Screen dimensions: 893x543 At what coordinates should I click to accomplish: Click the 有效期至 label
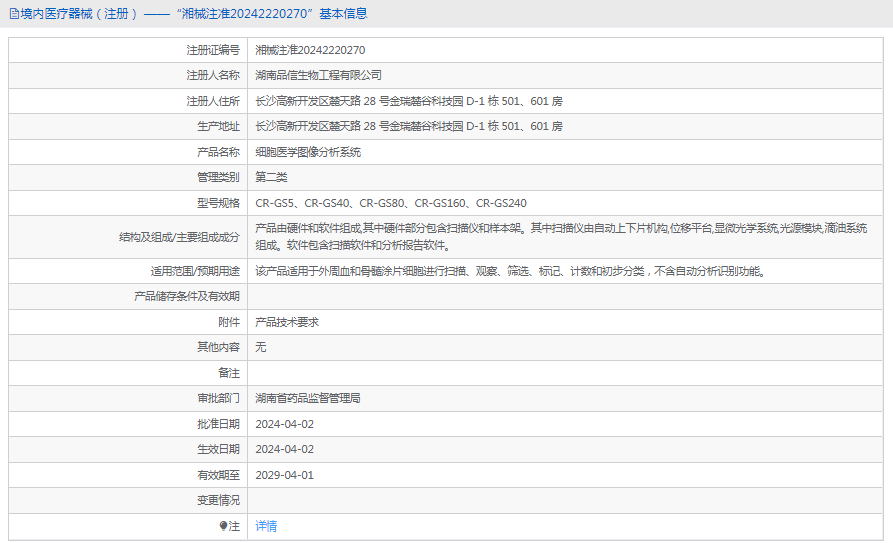point(219,475)
